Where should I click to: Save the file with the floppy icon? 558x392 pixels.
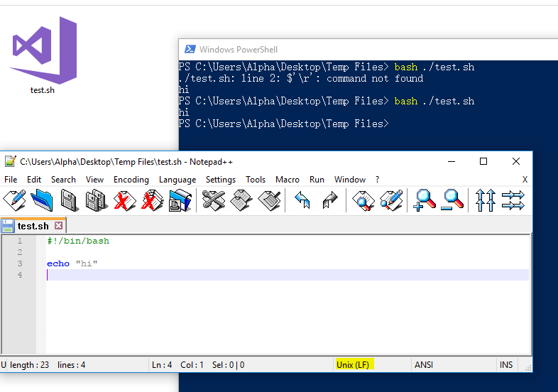pos(69,200)
